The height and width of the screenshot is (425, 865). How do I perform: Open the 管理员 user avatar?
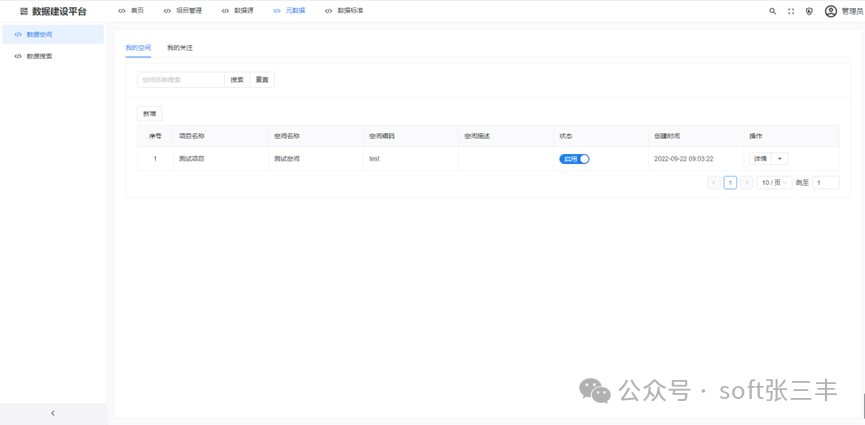831,11
